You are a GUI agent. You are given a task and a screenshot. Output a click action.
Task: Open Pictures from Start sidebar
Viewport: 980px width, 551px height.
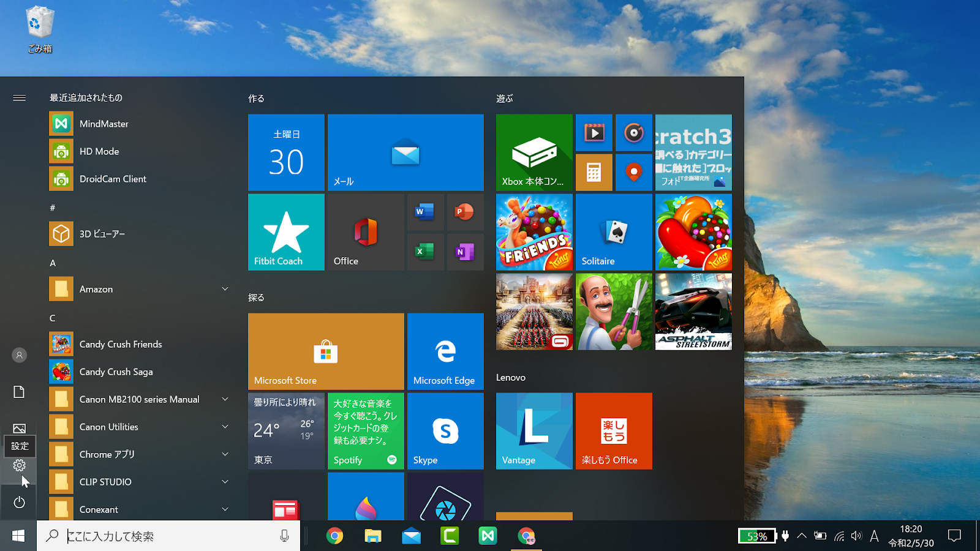pyautogui.click(x=19, y=429)
